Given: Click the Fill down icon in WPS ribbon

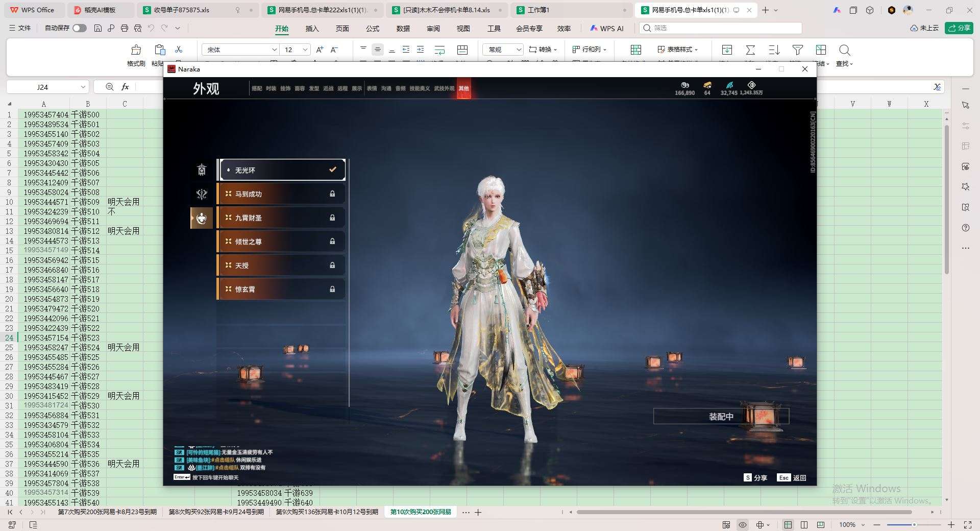Looking at the screenshot, I should tap(727, 50).
